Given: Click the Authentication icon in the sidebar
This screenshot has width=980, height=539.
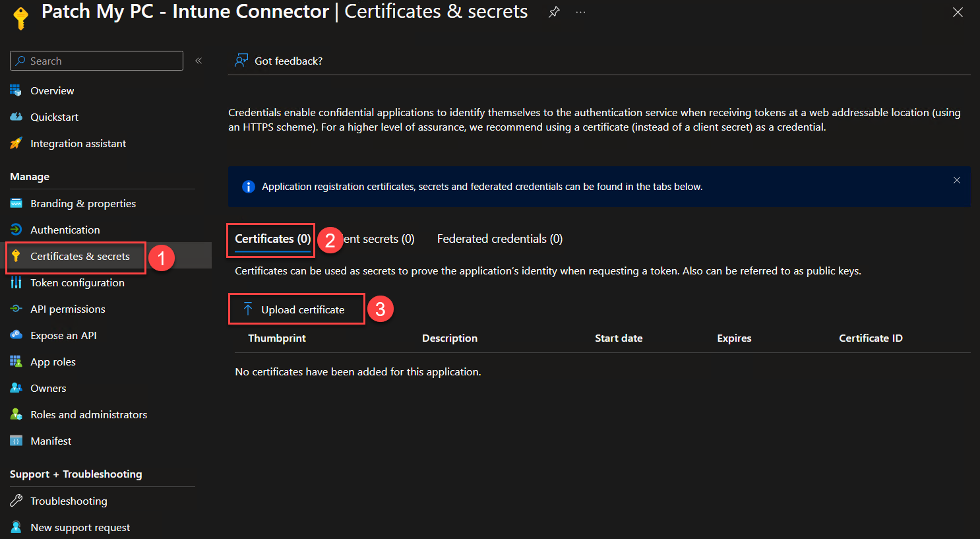Looking at the screenshot, I should 16,230.
